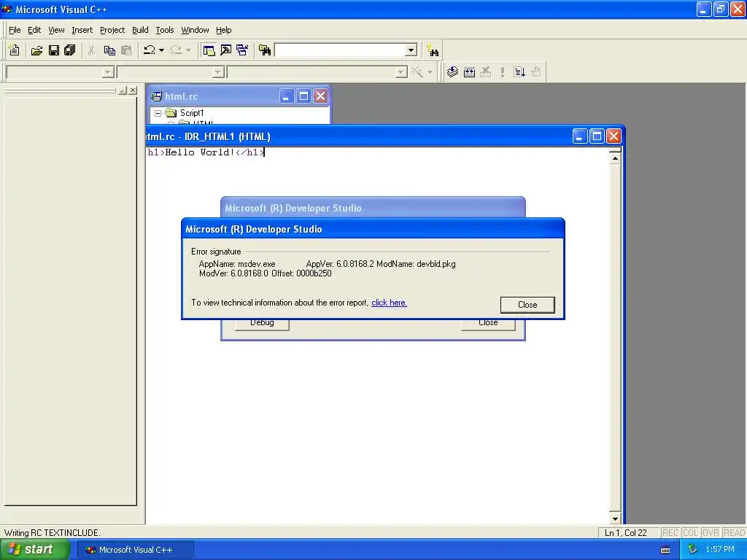The image size is (747, 560).
Task: Open the Redo history dropdown arrow
Action: tap(188, 50)
